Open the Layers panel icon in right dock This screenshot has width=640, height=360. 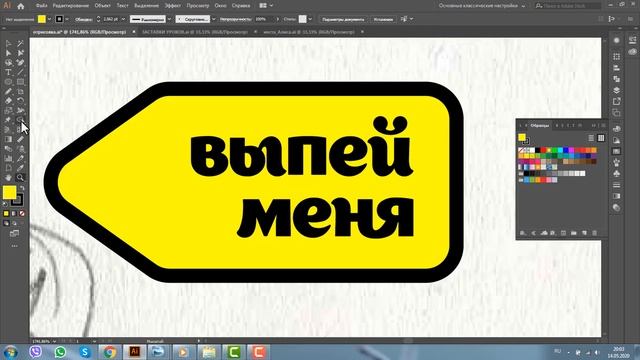[617, 90]
